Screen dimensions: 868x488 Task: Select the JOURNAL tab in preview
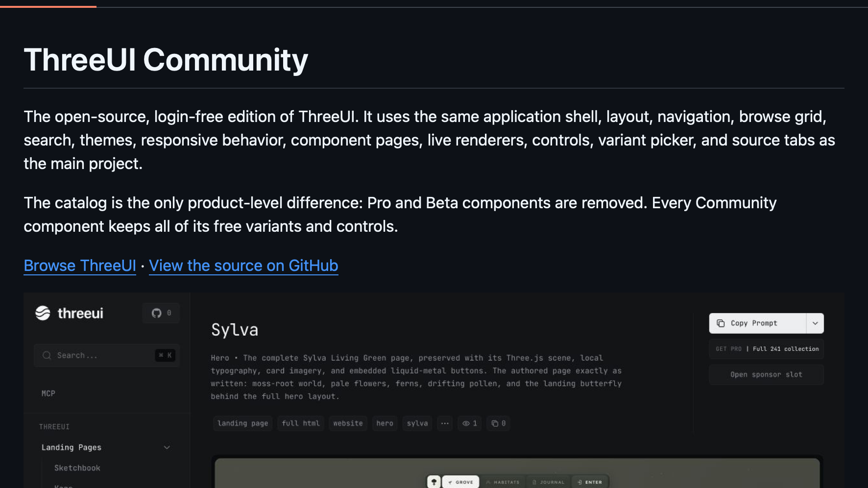click(x=549, y=482)
